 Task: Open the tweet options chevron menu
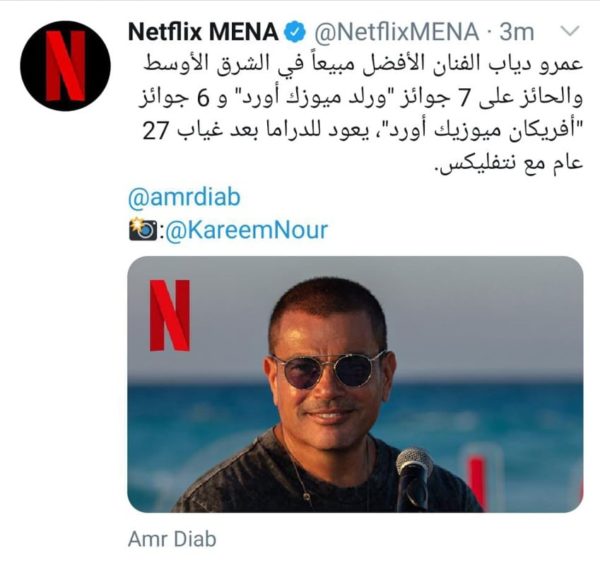coord(570,31)
